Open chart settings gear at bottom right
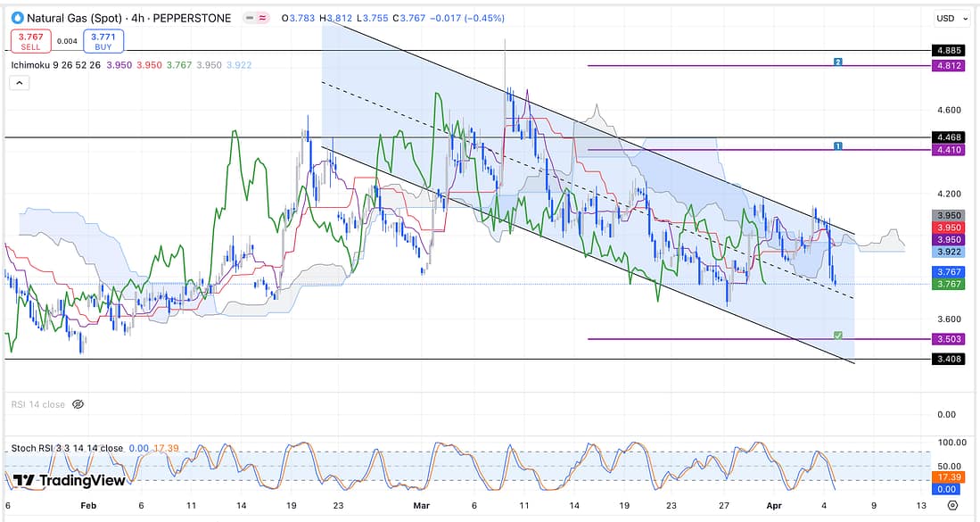 click(952, 506)
